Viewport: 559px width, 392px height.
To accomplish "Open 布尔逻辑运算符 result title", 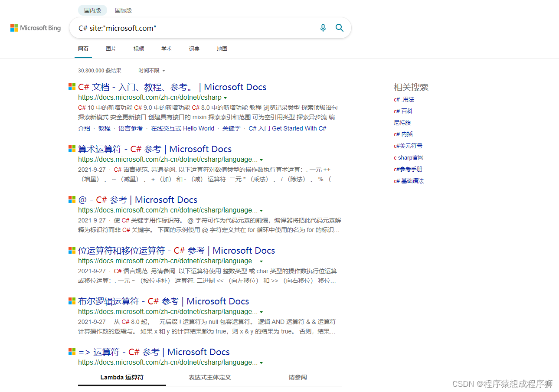I will tap(163, 301).
